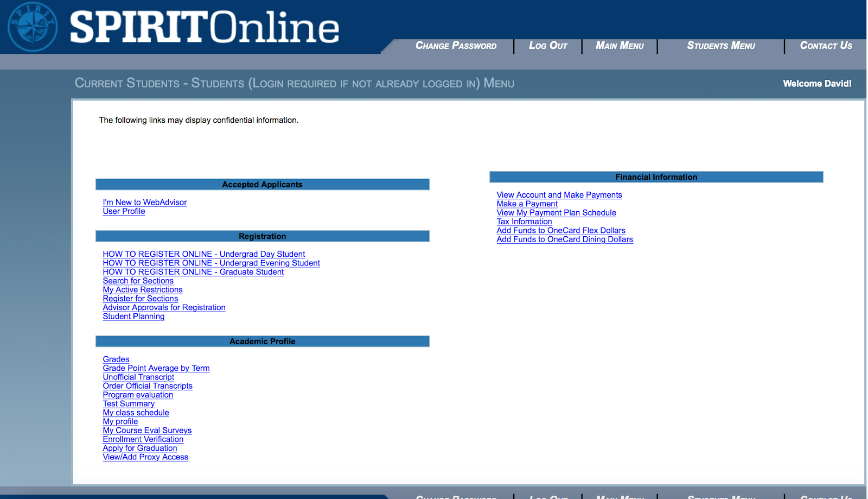Click Register for Sections link

[x=141, y=299]
